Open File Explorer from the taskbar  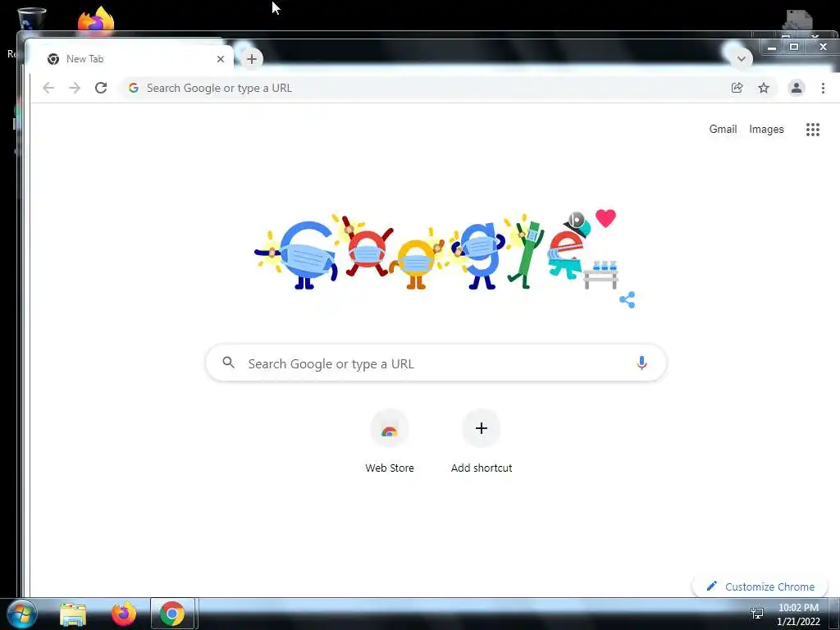point(73,614)
